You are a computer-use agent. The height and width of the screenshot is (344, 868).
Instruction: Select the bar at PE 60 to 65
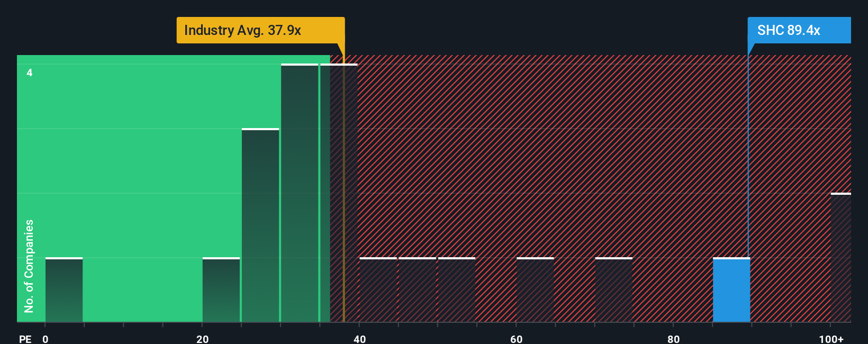535,290
